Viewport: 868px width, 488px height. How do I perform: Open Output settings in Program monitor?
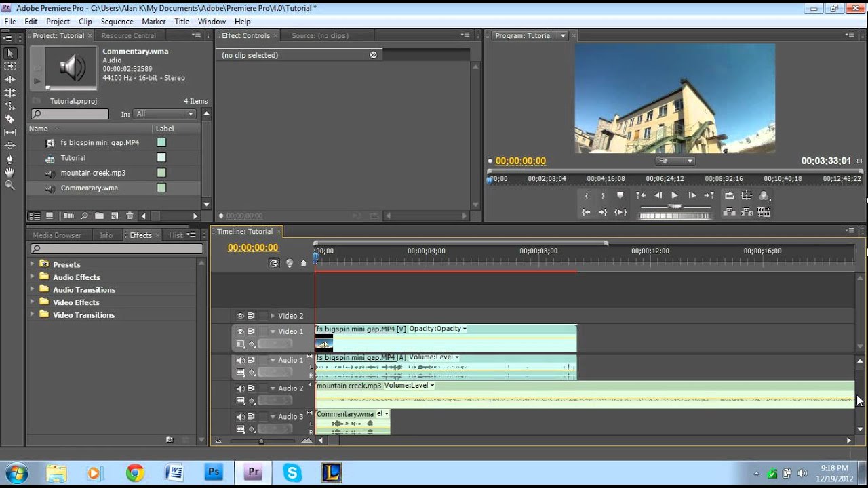pyautogui.click(x=764, y=195)
